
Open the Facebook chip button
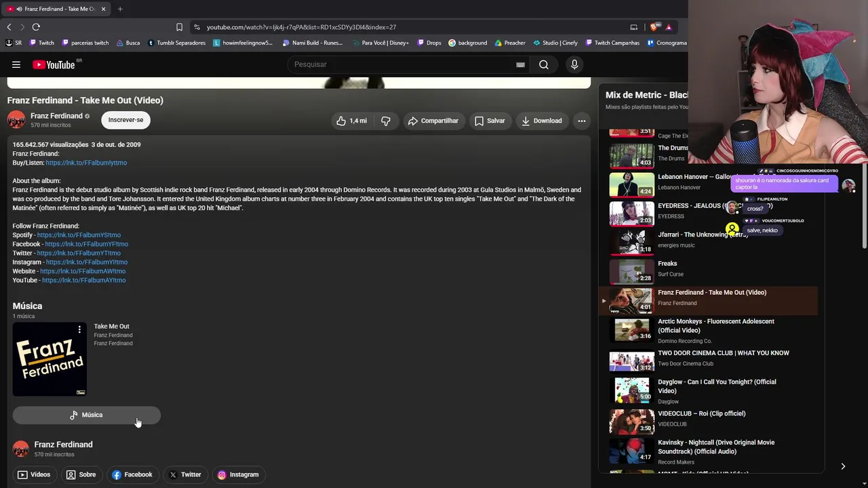132,474
